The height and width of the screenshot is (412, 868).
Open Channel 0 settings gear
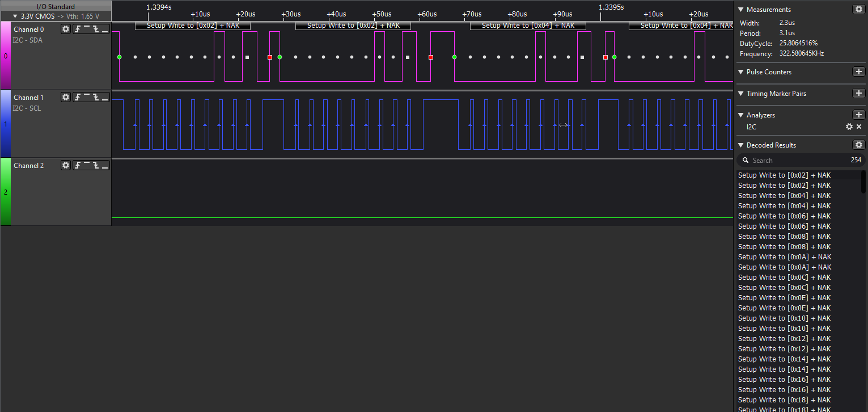click(x=66, y=29)
